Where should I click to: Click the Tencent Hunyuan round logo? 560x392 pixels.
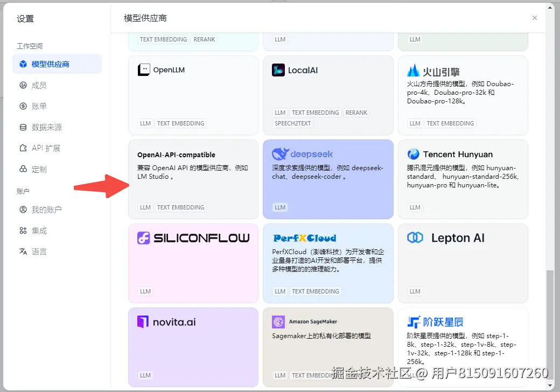[x=413, y=154]
